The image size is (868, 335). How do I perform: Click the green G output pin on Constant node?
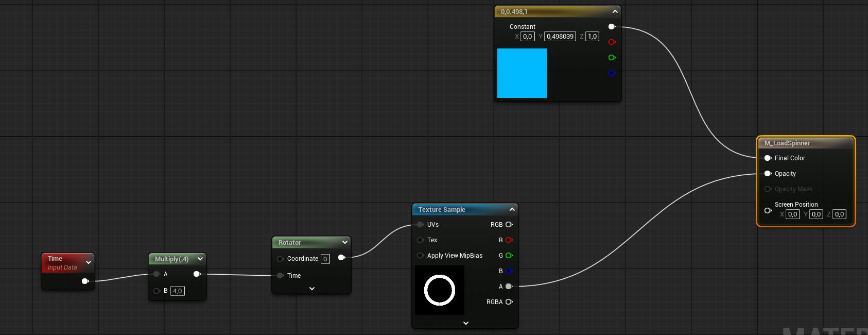612,58
